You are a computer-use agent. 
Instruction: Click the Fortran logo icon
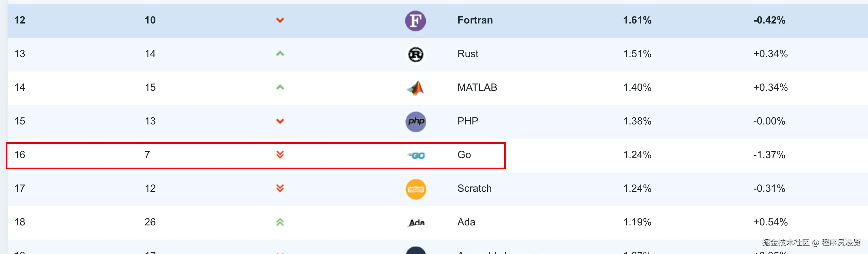click(x=415, y=21)
